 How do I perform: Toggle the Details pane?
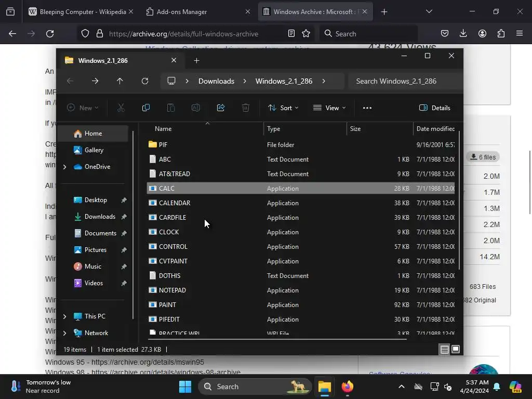click(435, 108)
